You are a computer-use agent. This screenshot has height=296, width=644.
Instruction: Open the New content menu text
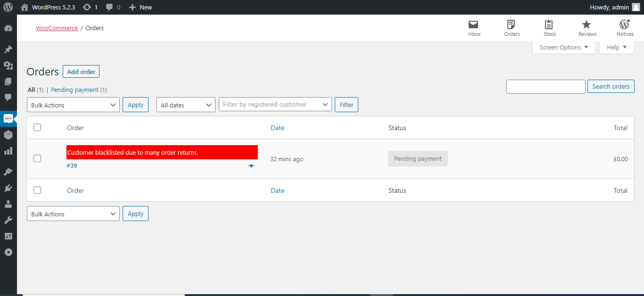tap(146, 7)
